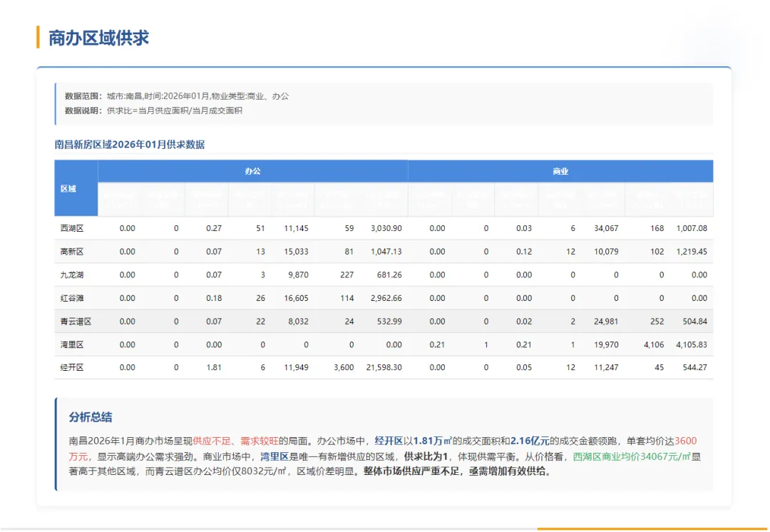Click red text 供应不足、需求较旺 in summary
This screenshot has height=532, width=770.
[x=235, y=441]
